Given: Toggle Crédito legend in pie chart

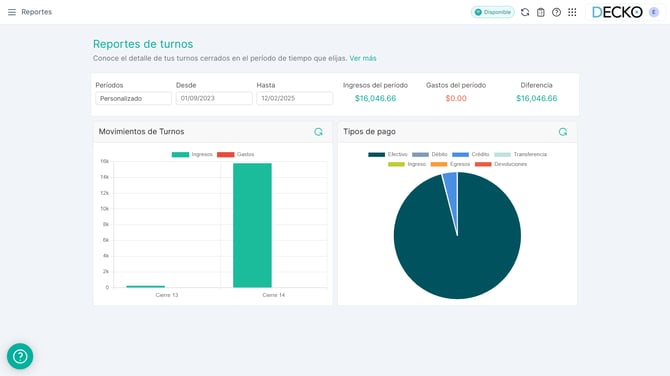Looking at the screenshot, I should pos(470,154).
